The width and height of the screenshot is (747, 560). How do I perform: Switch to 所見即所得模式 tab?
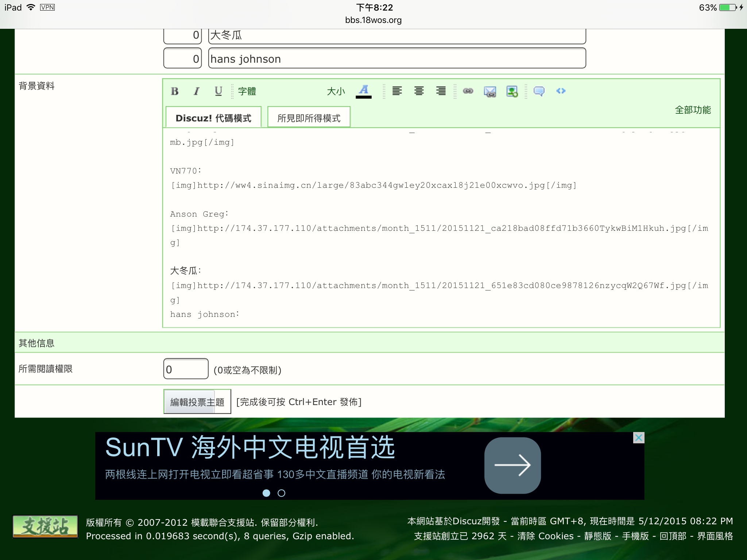coord(309,118)
